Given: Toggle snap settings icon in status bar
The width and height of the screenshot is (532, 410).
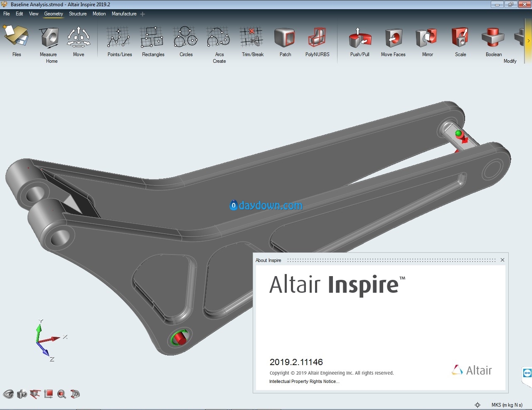Looking at the screenshot, I should tap(478, 405).
